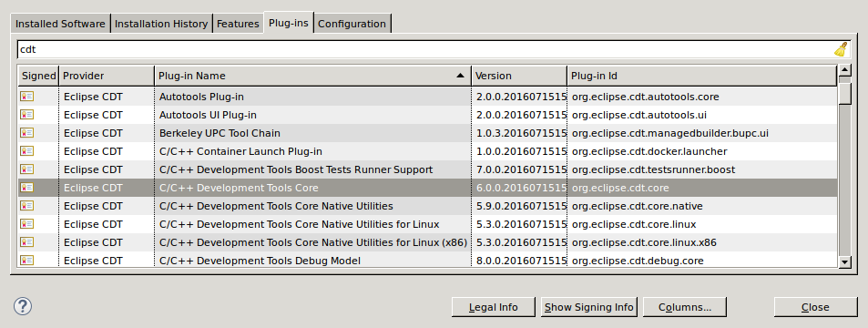The width and height of the screenshot is (868, 328).
Task: Click signed icon for Autotools Plug-in row
Action: (x=27, y=97)
